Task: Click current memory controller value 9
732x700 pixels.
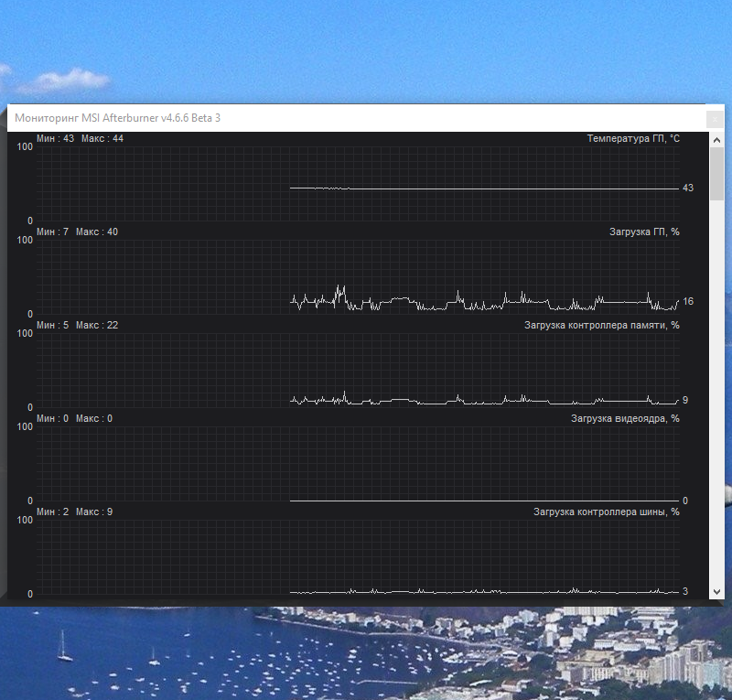Action: [684, 400]
